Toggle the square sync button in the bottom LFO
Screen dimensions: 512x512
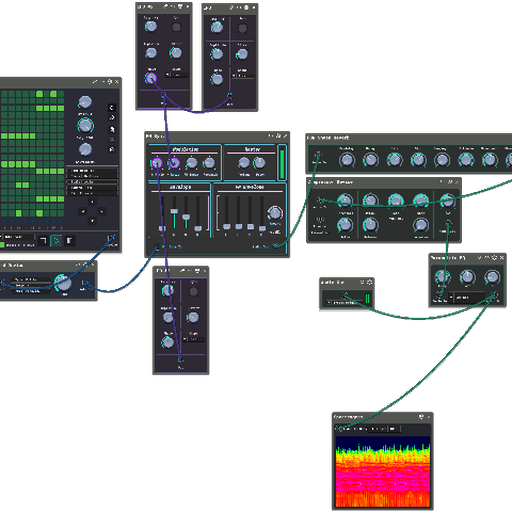point(193,292)
